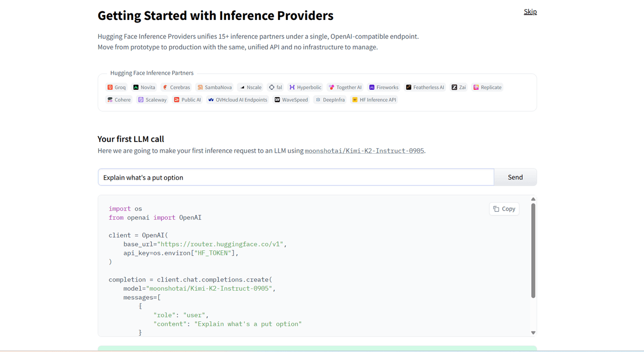Image resolution: width=644 pixels, height=352 pixels.
Task: Click the Cerebras label text
Action: click(x=180, y=87)
